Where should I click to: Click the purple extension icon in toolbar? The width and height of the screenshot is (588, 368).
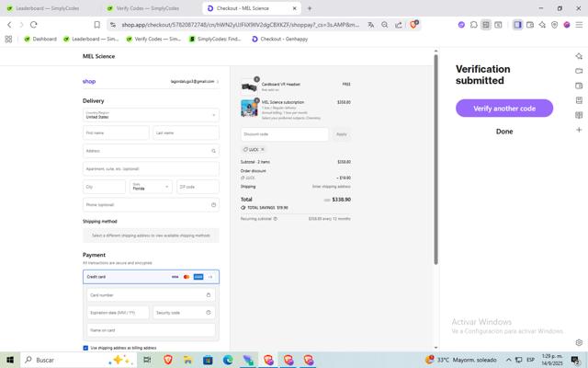click(461, 25)
